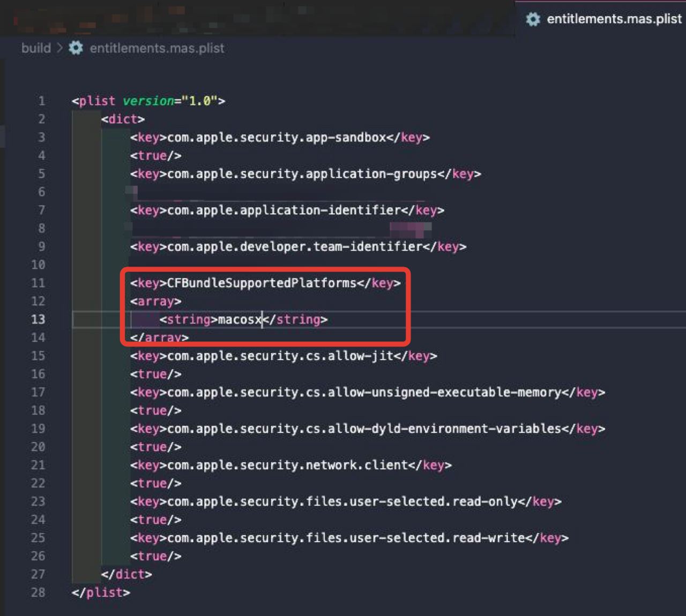This screenshot has width=686, height=616.
Task: Click the cs.allow-jit key line
Action: click(x=284, y=356)
